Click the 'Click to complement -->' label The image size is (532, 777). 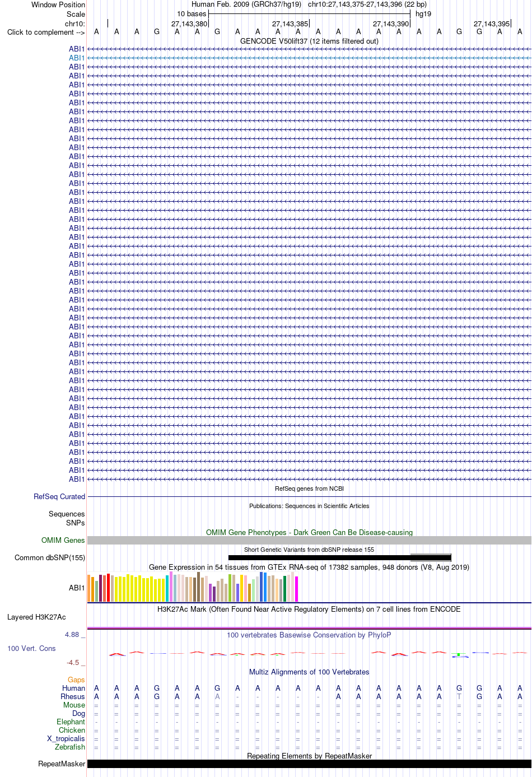pos(46,32)
